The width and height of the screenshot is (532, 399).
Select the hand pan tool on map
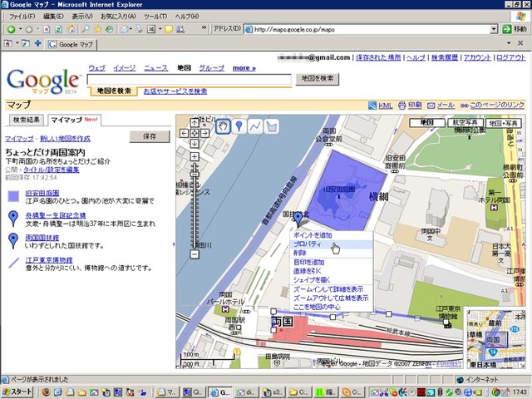coord(224,126)
